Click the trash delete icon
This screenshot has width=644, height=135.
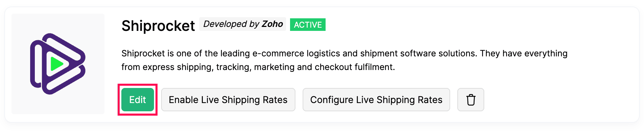point(471,100)
